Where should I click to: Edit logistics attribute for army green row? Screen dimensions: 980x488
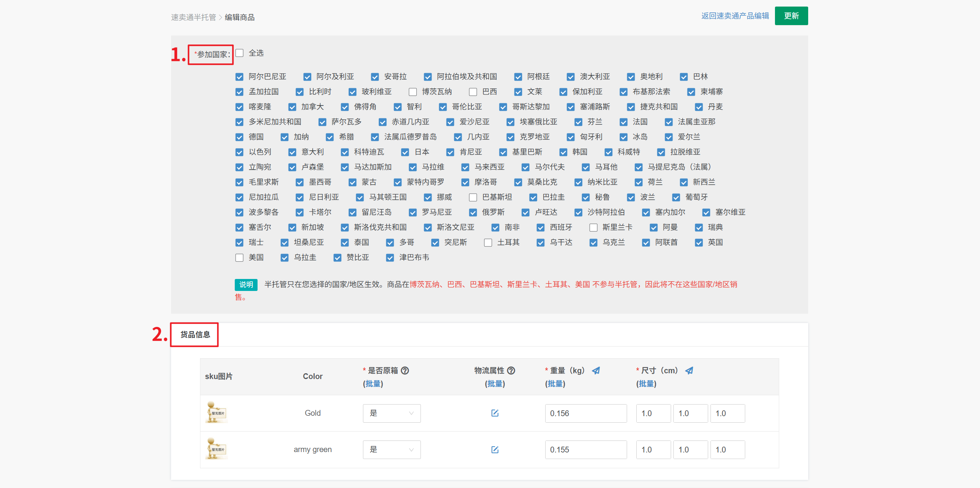495,449
